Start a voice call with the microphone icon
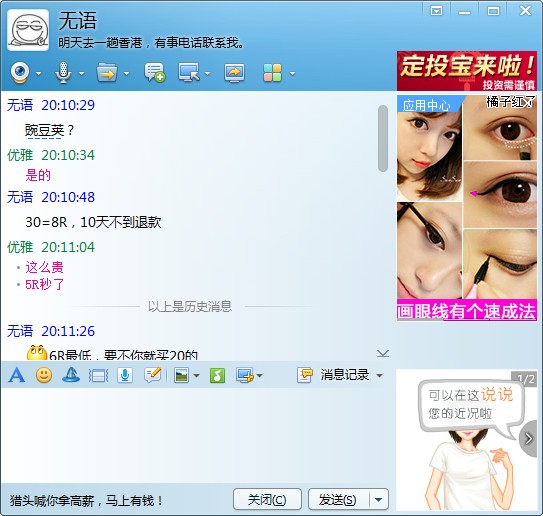The image size is (543, 516). click(x=63, y=73)
